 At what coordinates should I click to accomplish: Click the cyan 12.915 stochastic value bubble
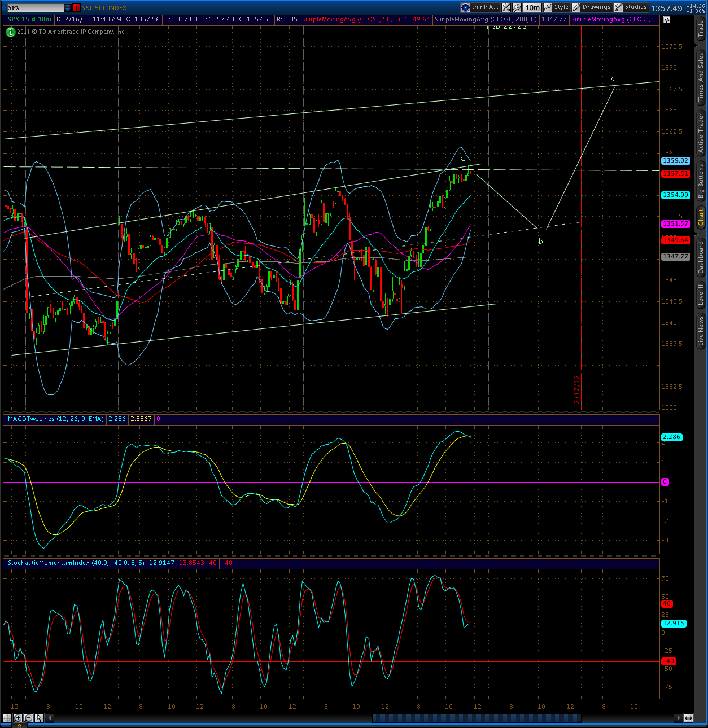pyautogui.click(x=674, y=624)
